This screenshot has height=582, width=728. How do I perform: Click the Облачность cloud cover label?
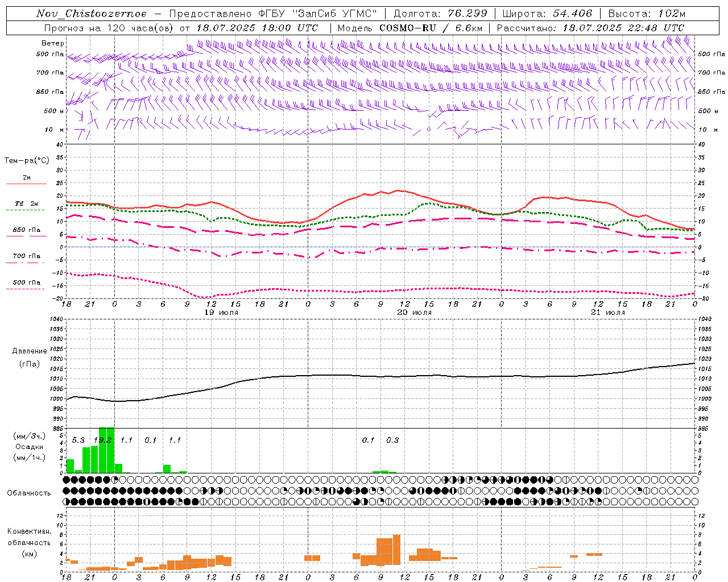pos(29,493)
